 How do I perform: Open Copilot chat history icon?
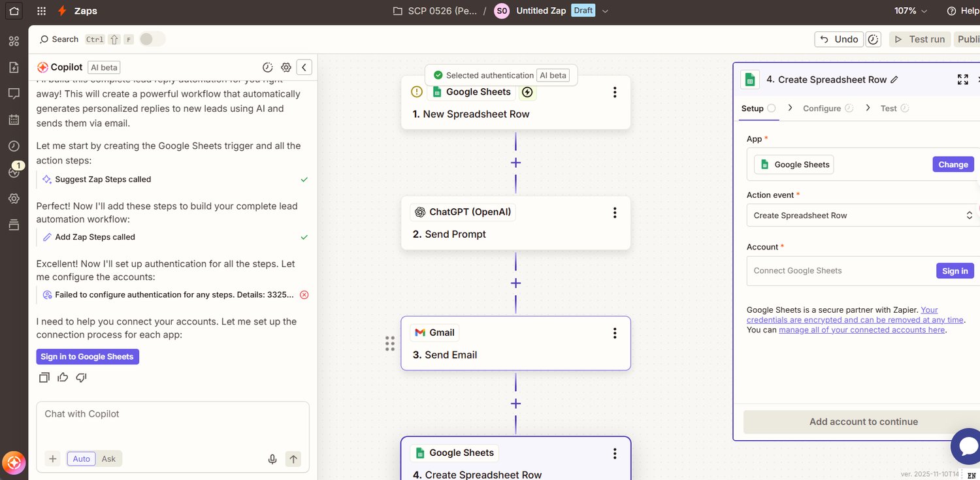[x=267, y=67]
